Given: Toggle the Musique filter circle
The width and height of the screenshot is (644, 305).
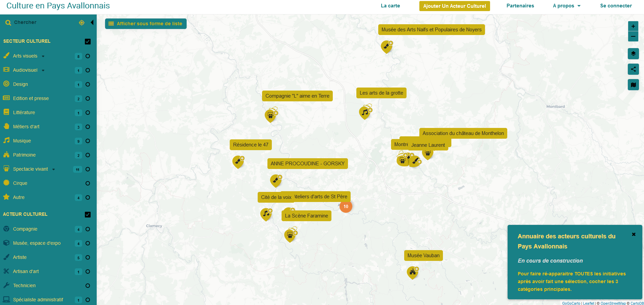Looking at the screenshot, I should point(88,141).
